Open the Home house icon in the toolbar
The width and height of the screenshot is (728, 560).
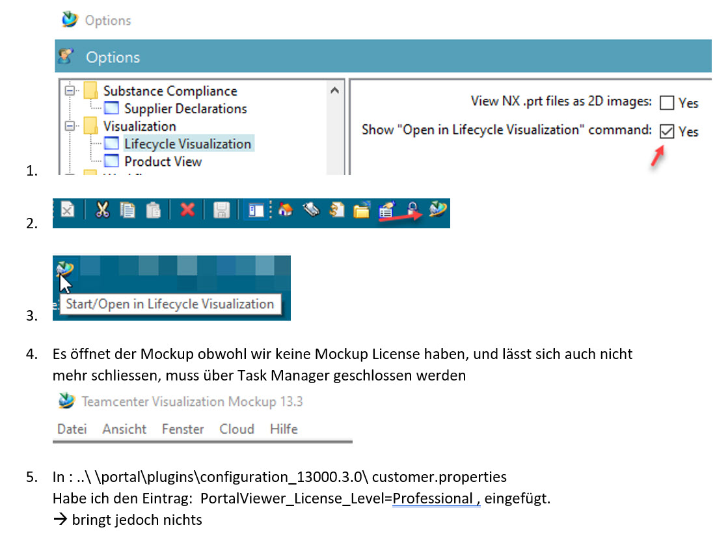click(x=286, y=210)
